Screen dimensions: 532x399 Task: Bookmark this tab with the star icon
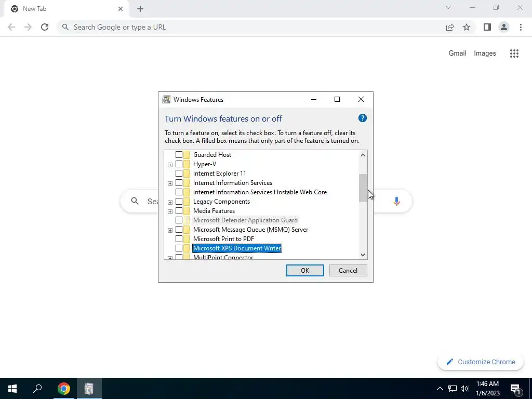tap(467, 27)
